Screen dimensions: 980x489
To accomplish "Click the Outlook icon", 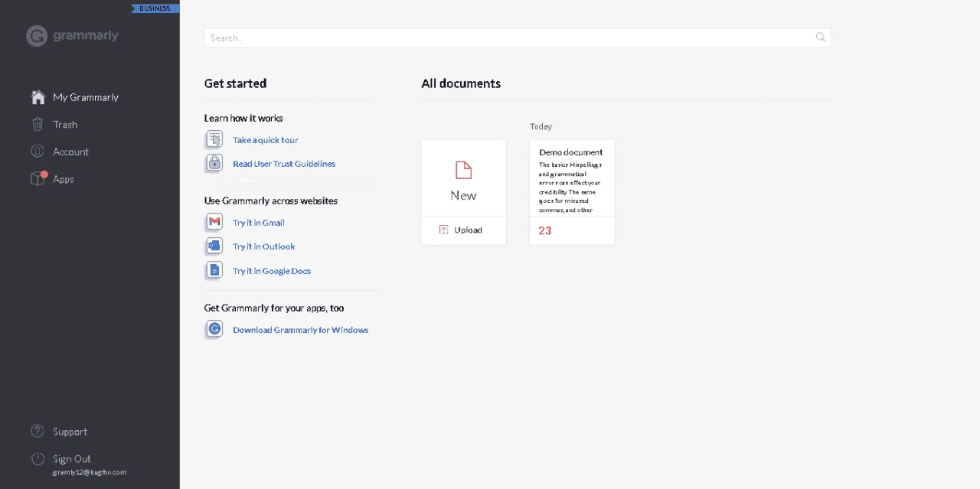I will (x=214, y=246).
